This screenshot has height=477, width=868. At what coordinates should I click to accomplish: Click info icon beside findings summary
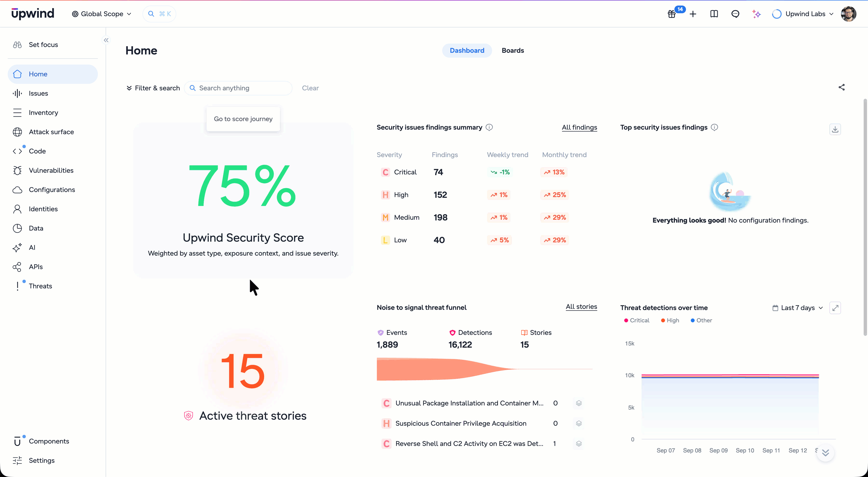point(489,127)
